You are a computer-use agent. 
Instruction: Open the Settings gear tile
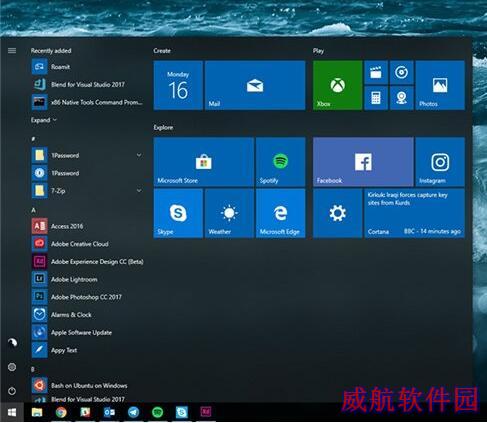coord(337,213)
